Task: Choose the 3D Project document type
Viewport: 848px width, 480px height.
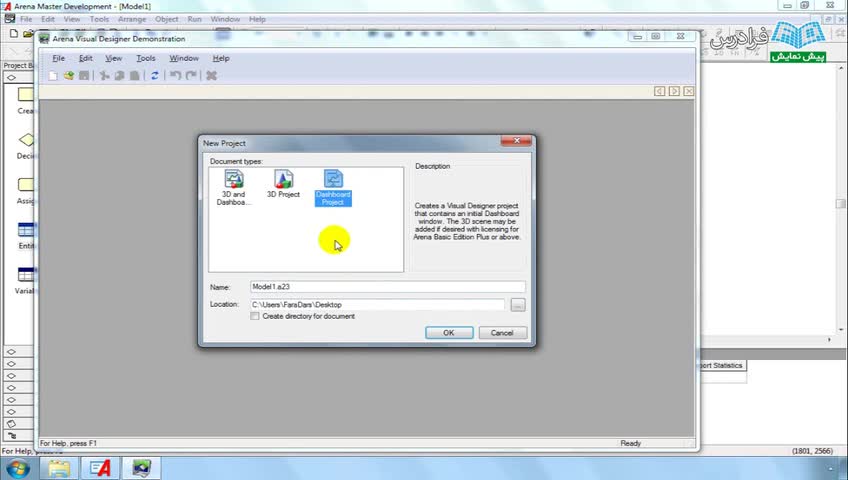Action: (283, 184)
